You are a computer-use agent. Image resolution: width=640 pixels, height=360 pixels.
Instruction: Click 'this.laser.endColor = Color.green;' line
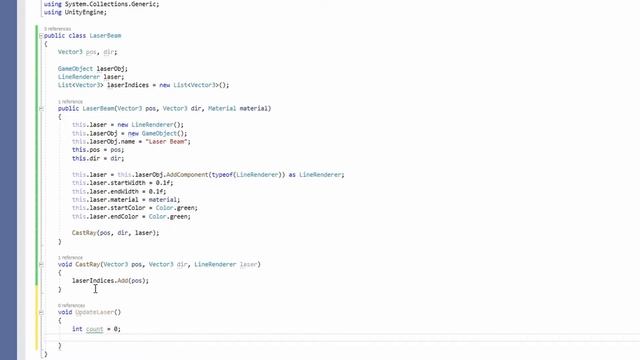[131, 216]
